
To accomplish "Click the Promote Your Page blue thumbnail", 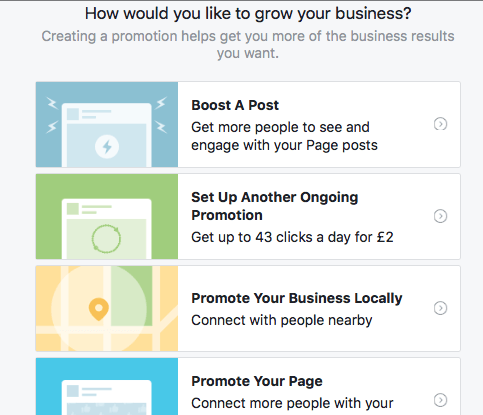I will tap(107, 387).
